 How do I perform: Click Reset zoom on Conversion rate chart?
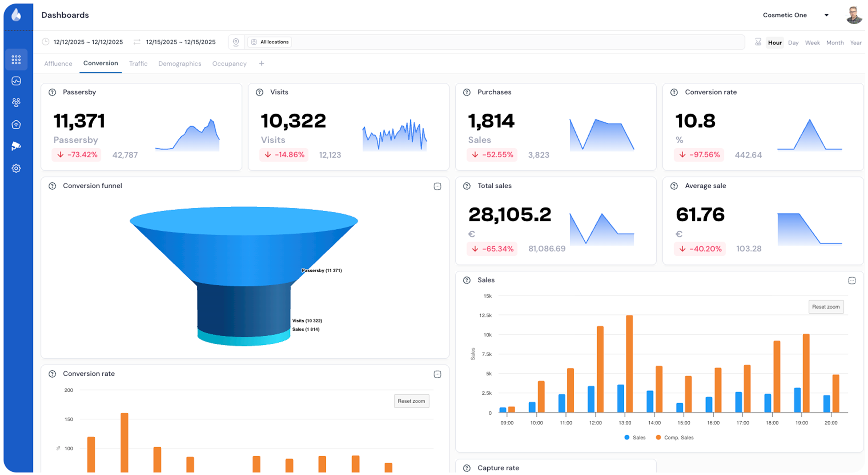pyautogui.click(x=411, y=401)
